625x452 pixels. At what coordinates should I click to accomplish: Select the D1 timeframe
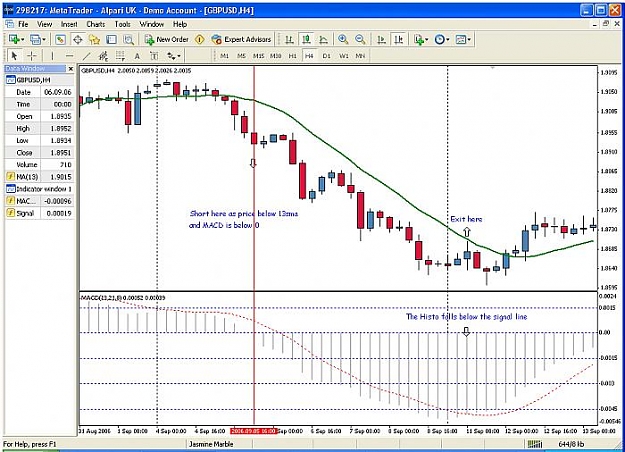326,56
